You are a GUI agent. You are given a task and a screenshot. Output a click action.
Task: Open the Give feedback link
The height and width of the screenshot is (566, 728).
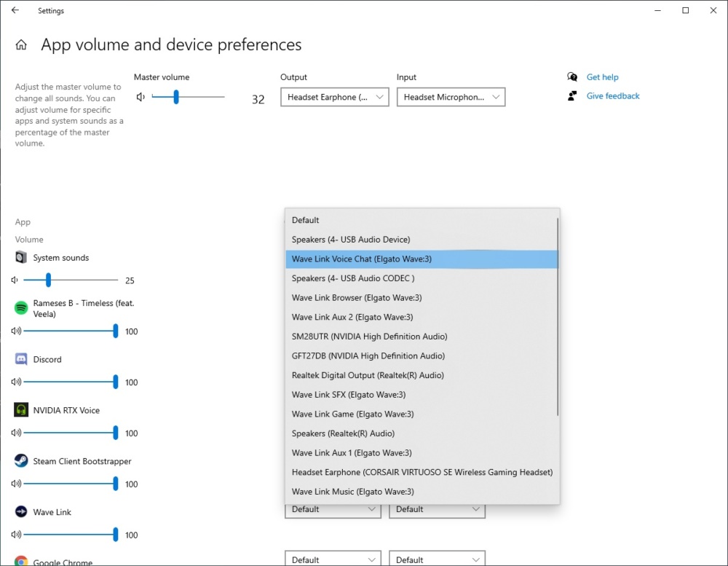click(x=613, y=95)
